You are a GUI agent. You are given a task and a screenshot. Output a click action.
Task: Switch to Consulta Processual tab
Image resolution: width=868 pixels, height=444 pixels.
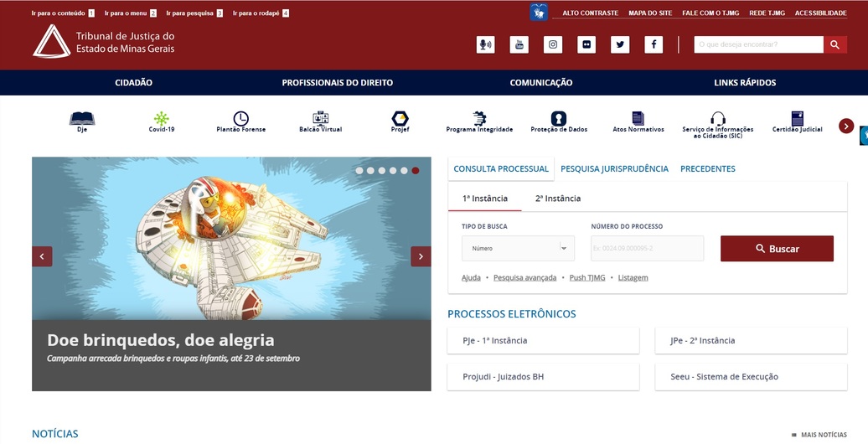(x=501, y=169)
